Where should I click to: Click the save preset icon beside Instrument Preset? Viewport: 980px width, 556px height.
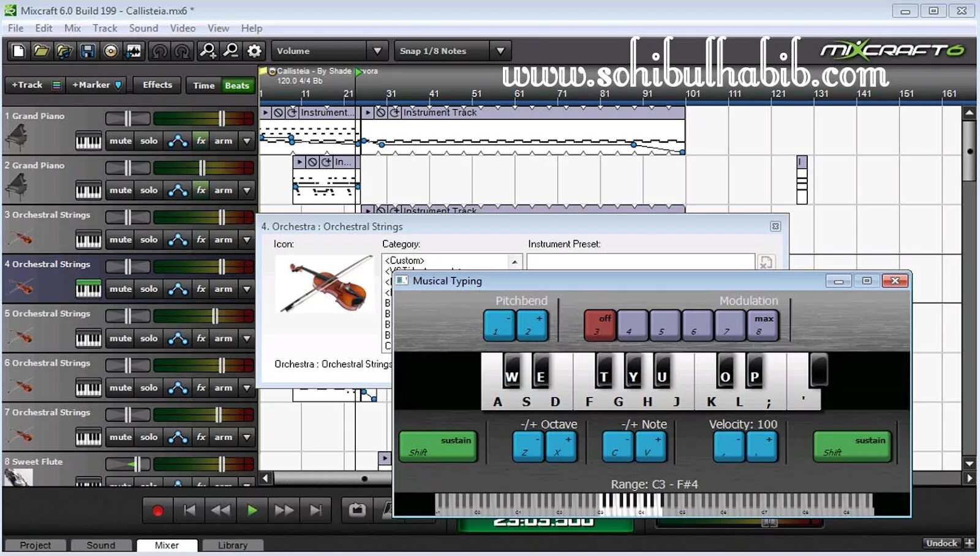click(x=766, y=263)
